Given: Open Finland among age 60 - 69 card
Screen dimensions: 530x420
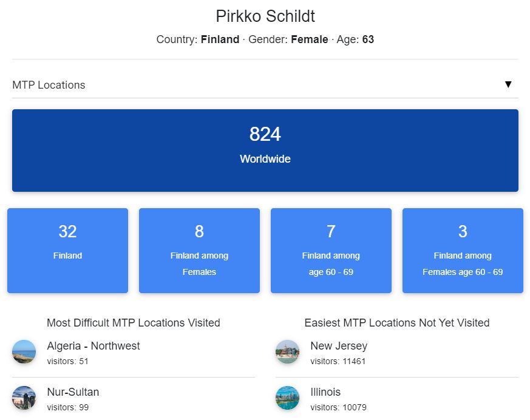Looking at the screenshot, I should 331,251.
